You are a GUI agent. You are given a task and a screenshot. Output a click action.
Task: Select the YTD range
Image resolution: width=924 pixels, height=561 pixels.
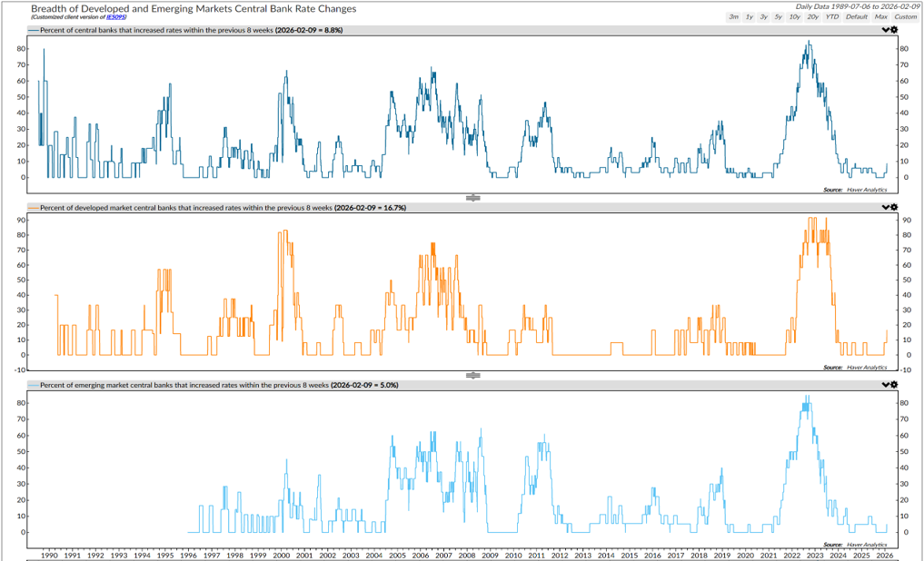coord(832,17)
